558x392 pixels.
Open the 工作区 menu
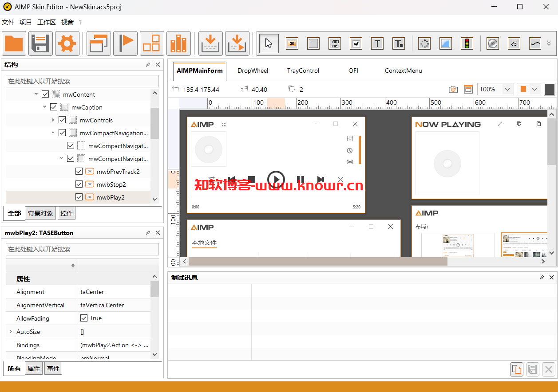coord(47,22)
